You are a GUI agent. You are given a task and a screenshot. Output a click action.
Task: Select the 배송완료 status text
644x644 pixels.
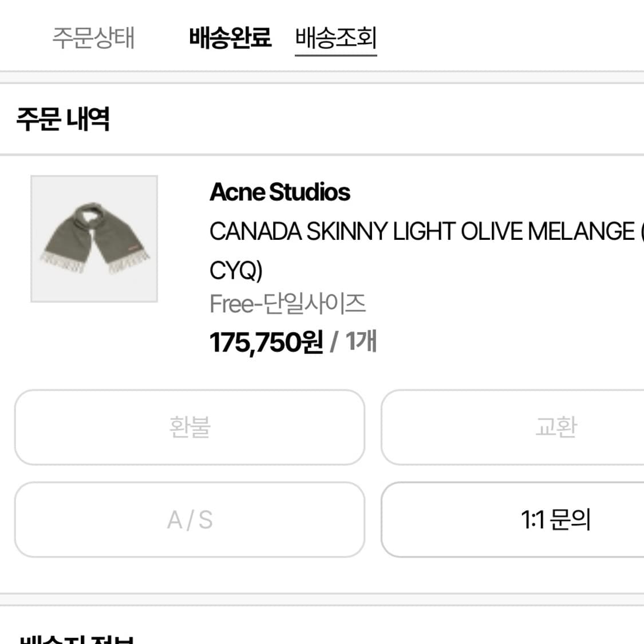pos(230,38)
